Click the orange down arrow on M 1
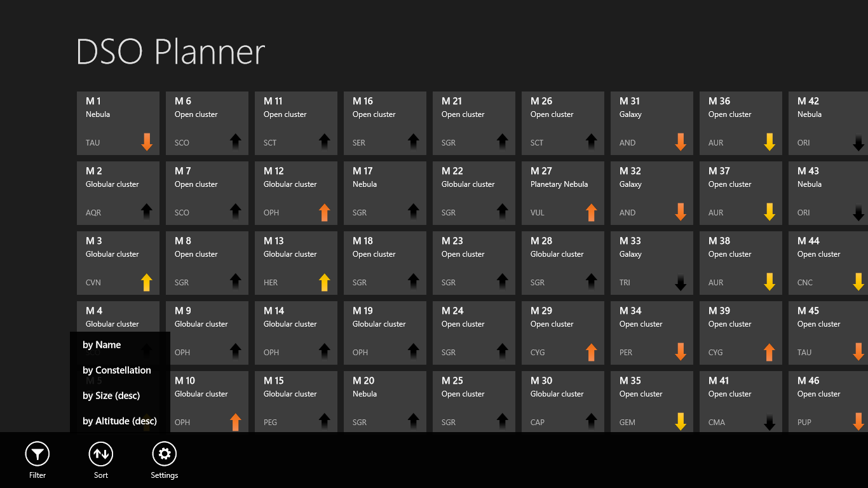The width and height of the screenshot is (868, 488). tap(147, 142)
